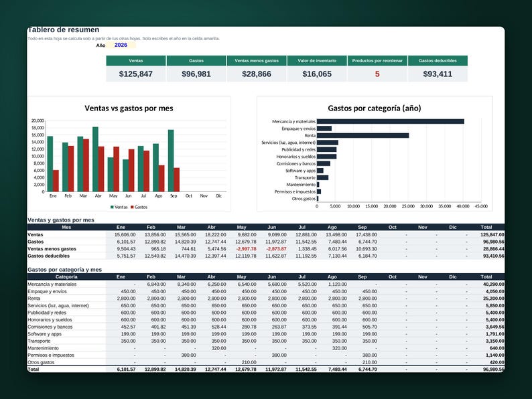Click the 'Mes' column header
Image resolution: width=532 pixels, height=399 pixels.
click(66, 227)
